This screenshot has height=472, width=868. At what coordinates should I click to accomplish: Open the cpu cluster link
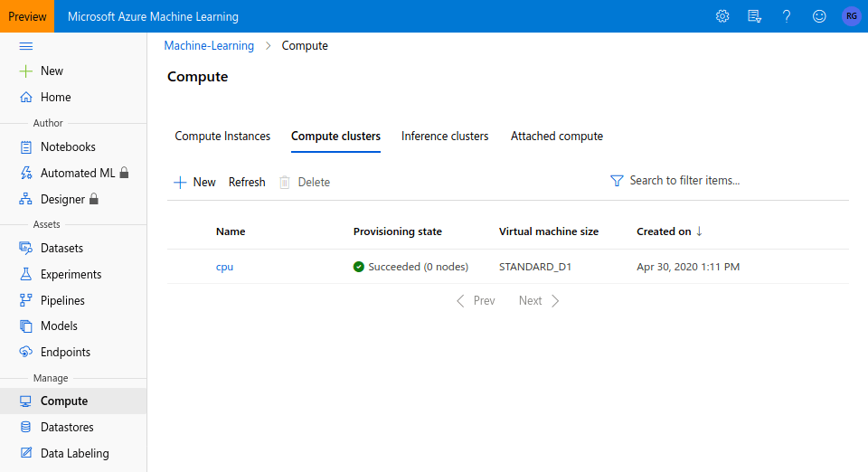[x=224, y=267]
